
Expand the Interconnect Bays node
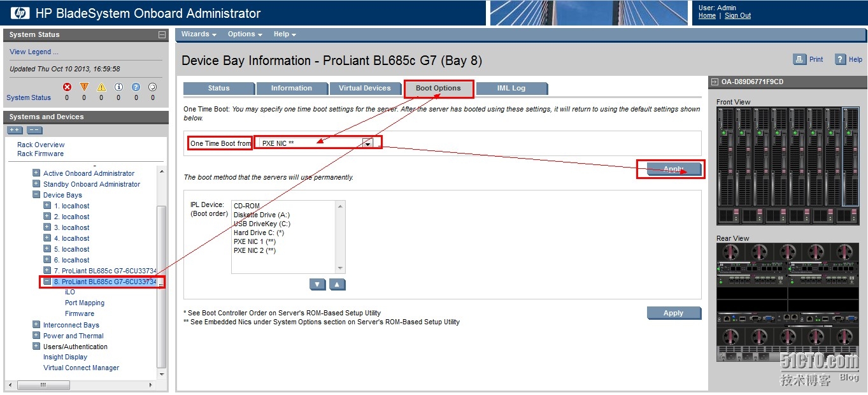tap(36, 324)
